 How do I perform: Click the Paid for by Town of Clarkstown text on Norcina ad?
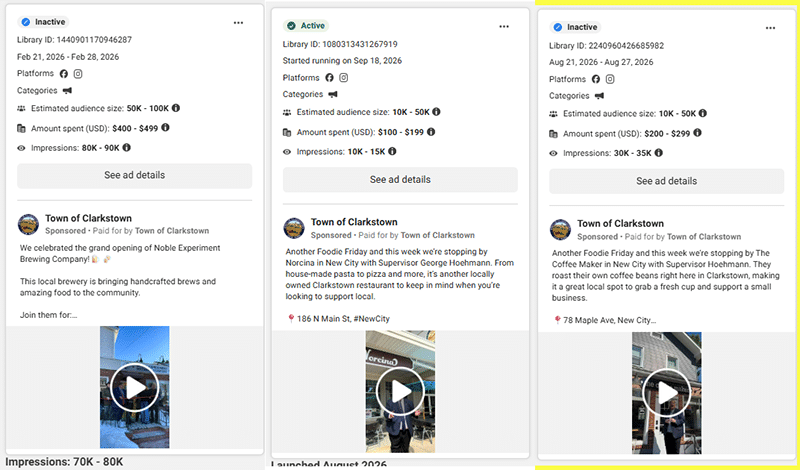pyautogui.click(x=417, y=235)
